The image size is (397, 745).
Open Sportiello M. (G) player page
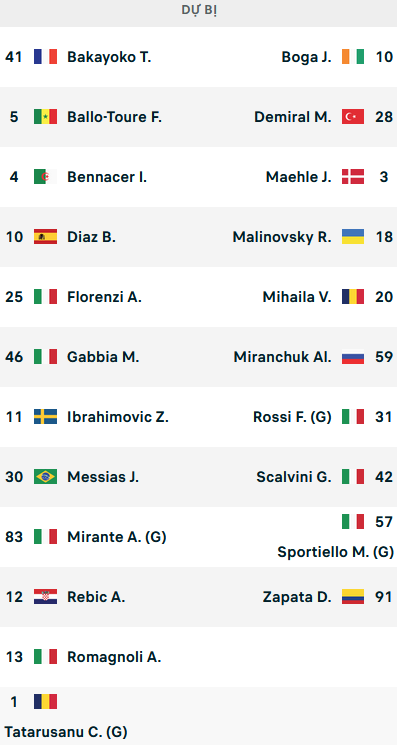336,552
